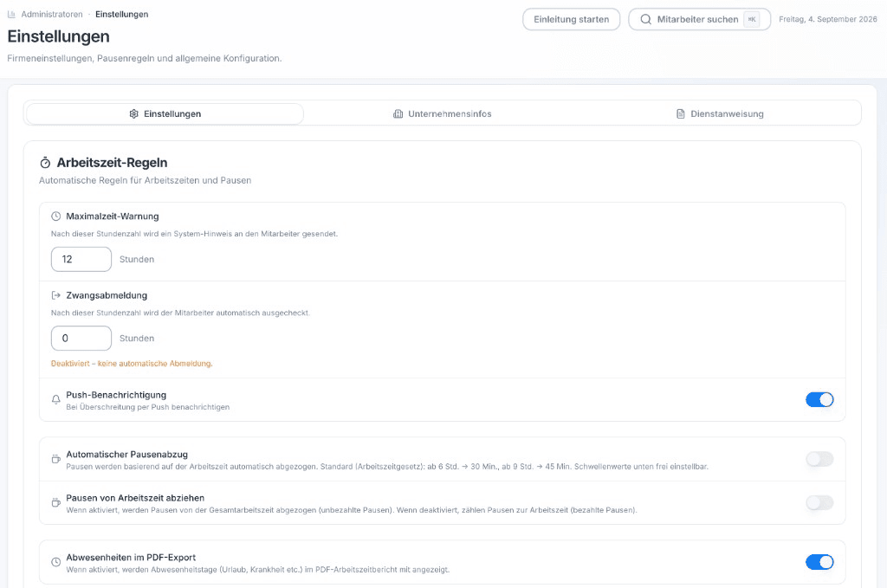887x588 pixels.
Task: Focus the Zwangsabmeldung hours input field
Action: coord(81,338)
